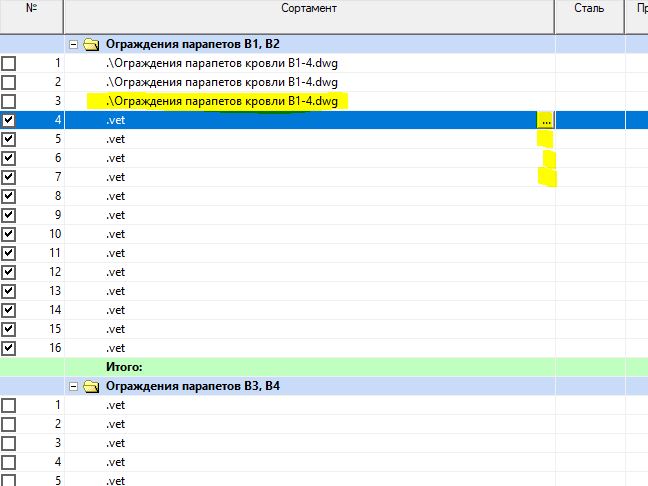Check the box for row 1 in group В1, В2

pyautogui.click(x=9, y=64)
